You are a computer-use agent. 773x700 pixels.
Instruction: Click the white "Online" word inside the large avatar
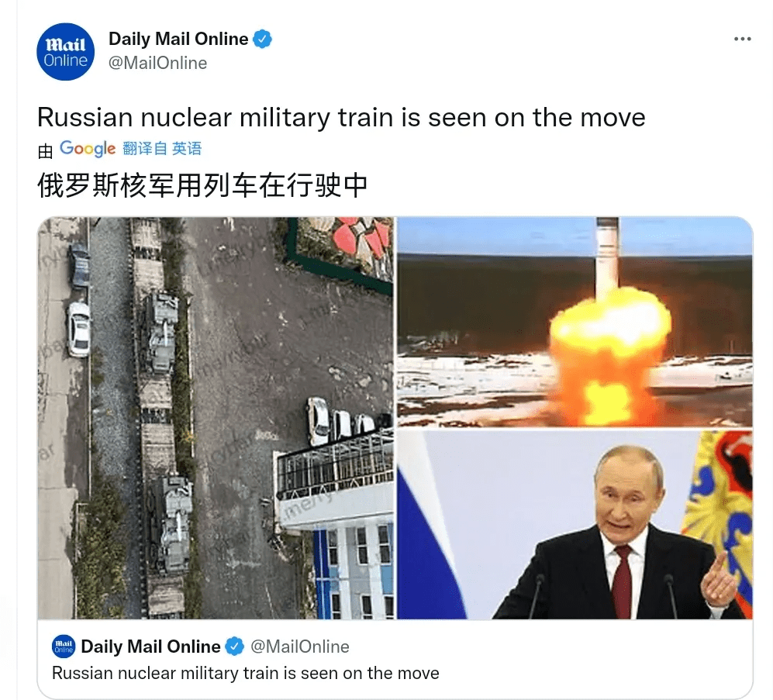pos(66,60)
